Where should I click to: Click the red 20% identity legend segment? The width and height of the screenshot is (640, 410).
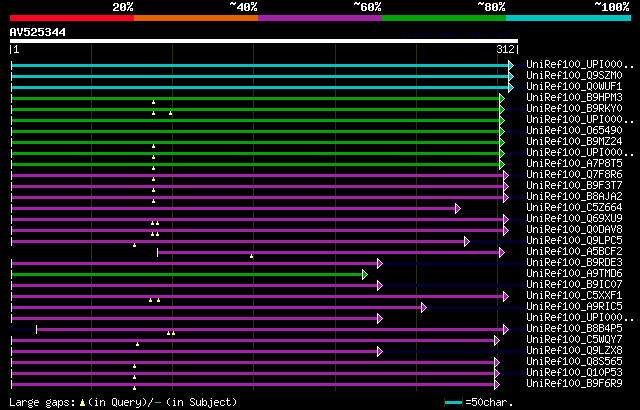(72, 18)
